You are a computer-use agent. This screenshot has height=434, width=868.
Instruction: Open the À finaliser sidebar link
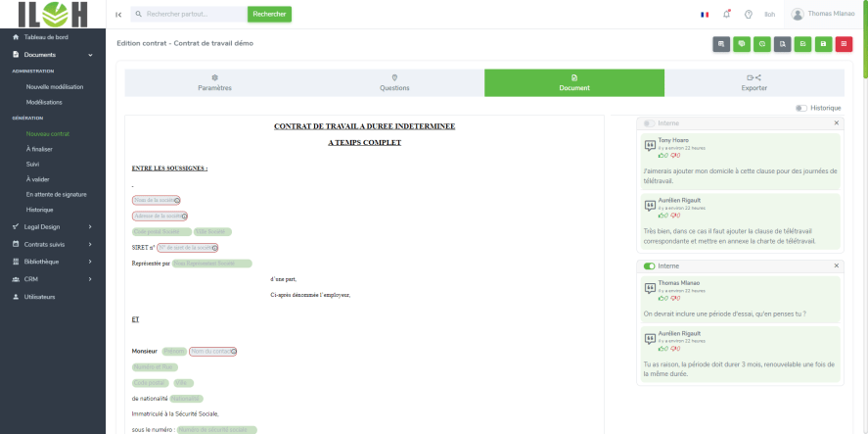tap(40, 149)
